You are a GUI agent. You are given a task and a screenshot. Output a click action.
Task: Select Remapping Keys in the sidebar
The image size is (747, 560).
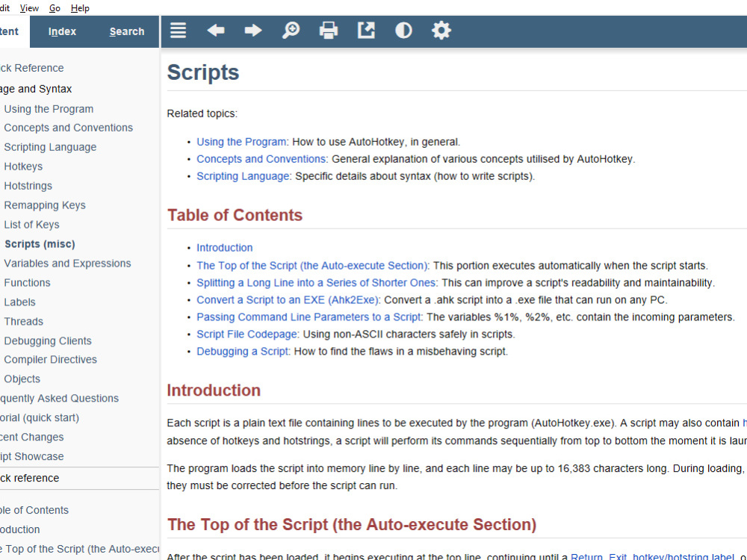click(x=45, y=205)
